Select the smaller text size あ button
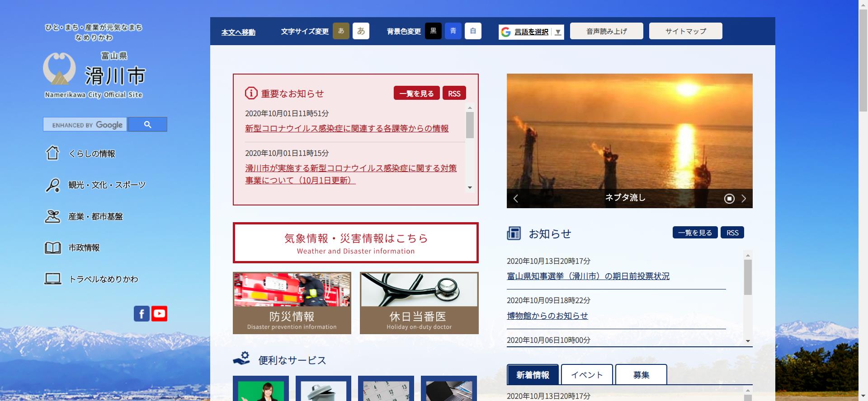This screenshot has width=868, height=401. click(341, 31)
